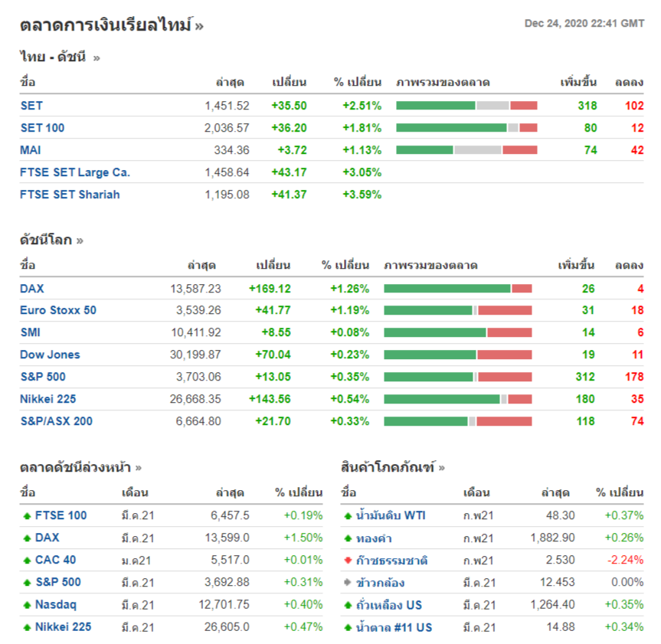Open FTSE SET Large Ca. link
Screen dimensions: 661x644
click(75, 172)
